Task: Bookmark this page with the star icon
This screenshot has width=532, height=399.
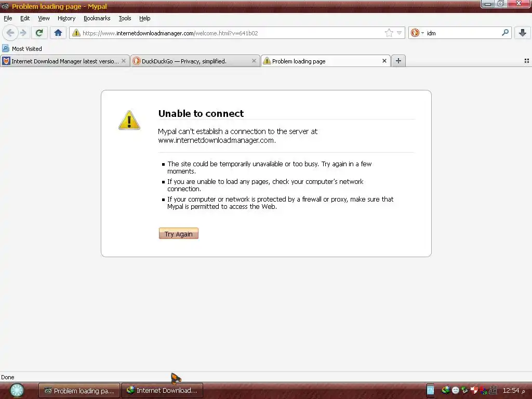Action: coord(389,33)
